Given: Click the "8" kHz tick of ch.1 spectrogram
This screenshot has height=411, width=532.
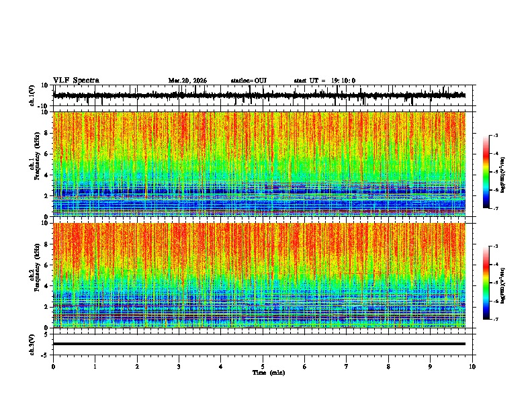Looking at the screenshot, I should [46, 133].
